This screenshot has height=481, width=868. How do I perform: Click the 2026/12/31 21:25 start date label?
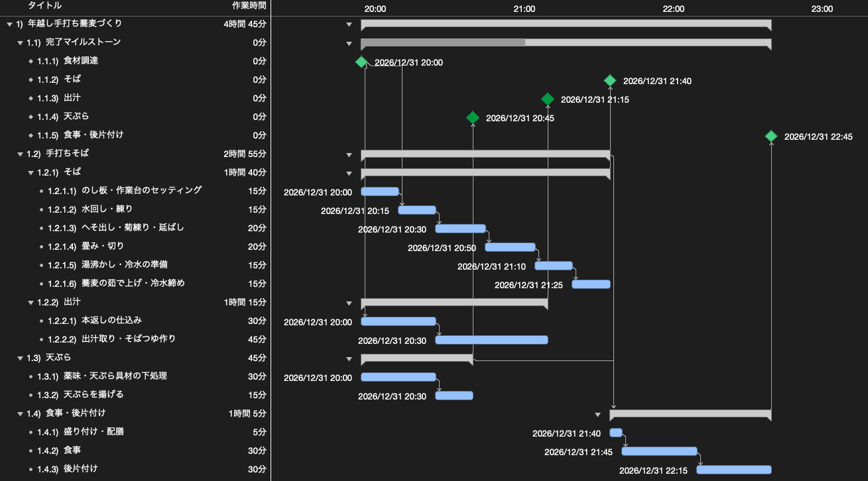coord(528,286)
